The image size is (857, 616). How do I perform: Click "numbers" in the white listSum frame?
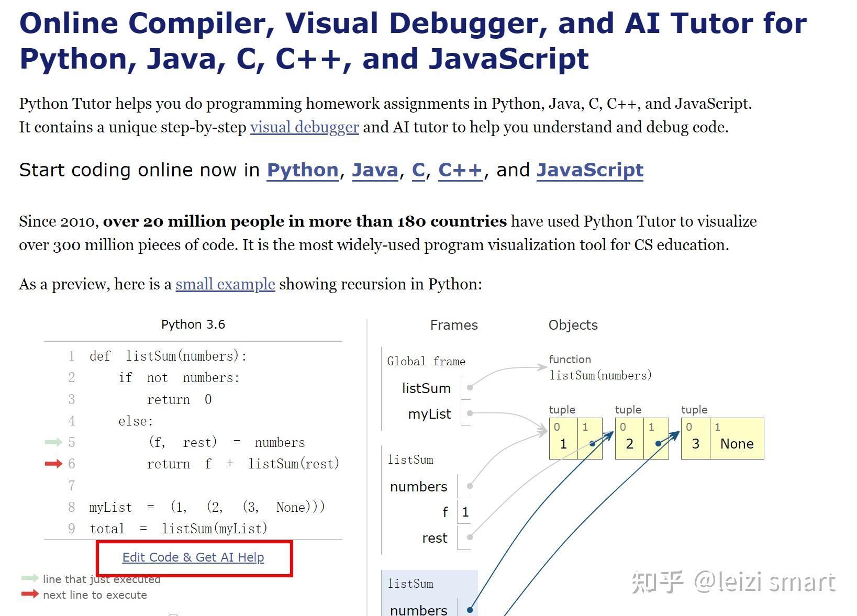418,487
